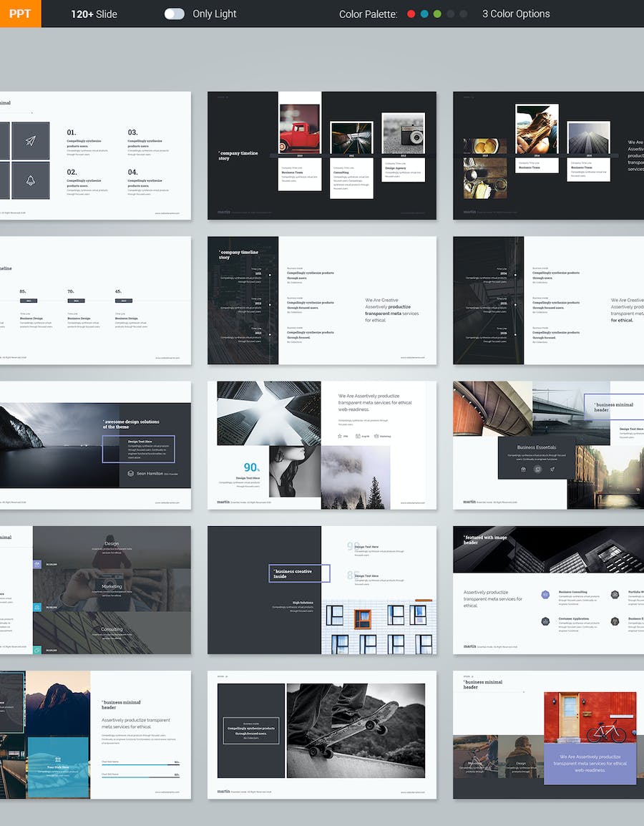Toggle the Only Light switch
Viewport: 644px width, 826px height.
[174, 14]
